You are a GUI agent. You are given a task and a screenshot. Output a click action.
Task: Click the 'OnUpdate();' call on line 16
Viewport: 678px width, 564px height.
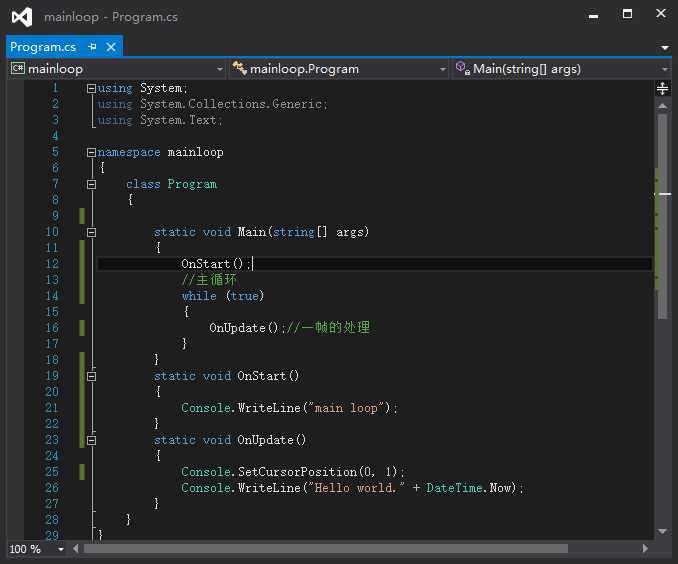tap(247, 328)
